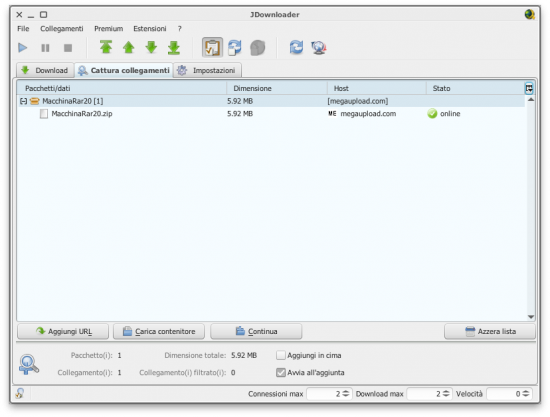This screenshot has width=550, height=417.
Task: Pause downloads using the pause icon
Action: pos(45,48)
